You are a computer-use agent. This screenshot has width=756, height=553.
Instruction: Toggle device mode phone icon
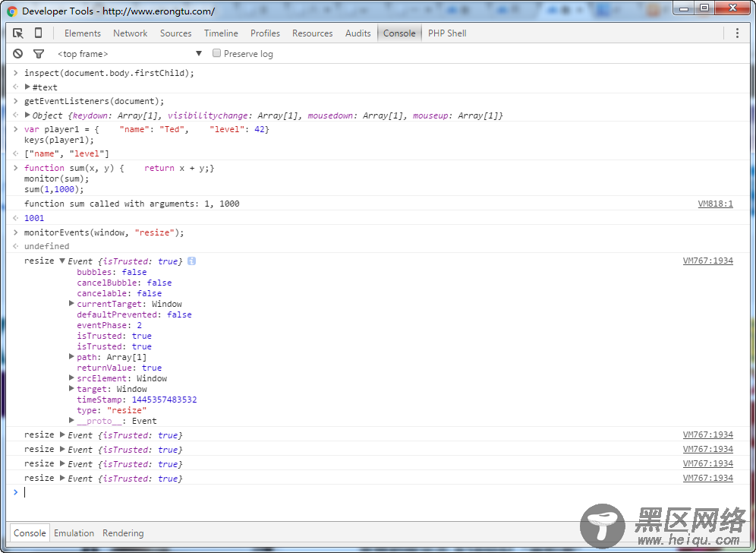pos(38,33)
